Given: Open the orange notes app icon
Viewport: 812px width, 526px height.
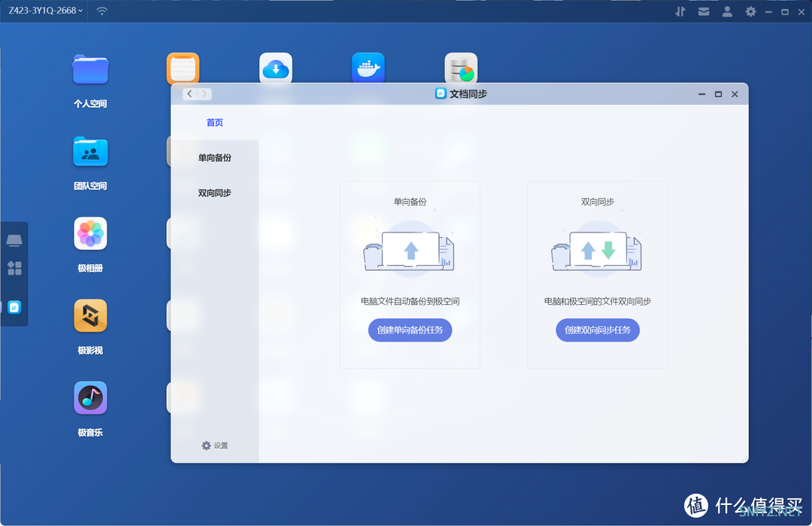Looking at the screenshot, I should click(x=183, y=68).
